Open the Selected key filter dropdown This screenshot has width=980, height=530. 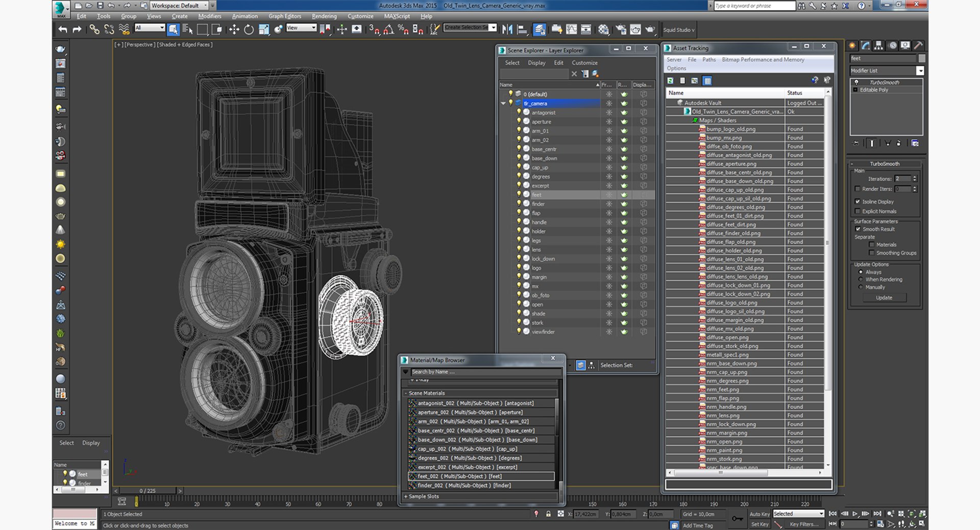point(798,514)
